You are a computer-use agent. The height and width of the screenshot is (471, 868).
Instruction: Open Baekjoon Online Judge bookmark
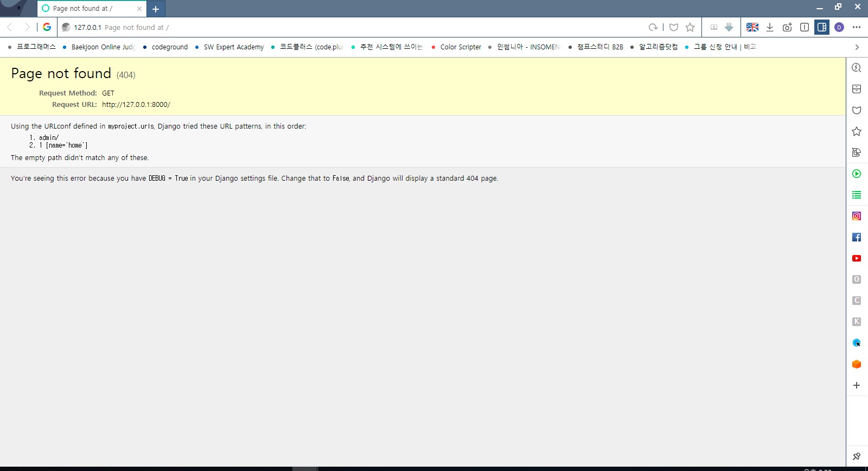[99, 47]
